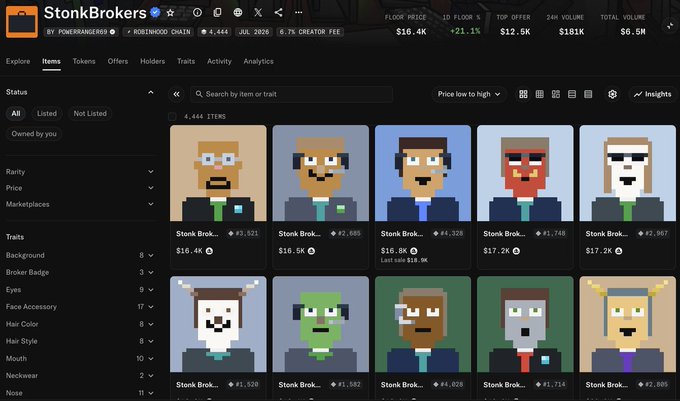Click the marketplace icon beside $16.4K price
Screen dimensions: 680x401
209,251
